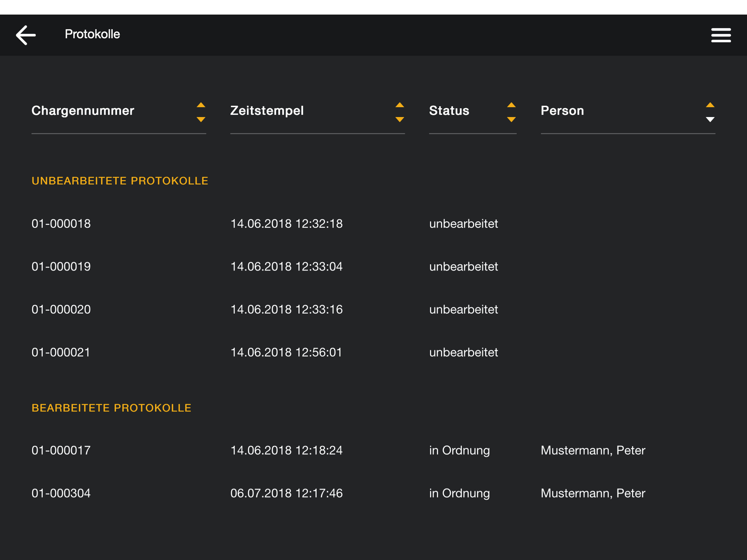Sort Zeitstempel ascending with up arrow
Image resolution: width=747 pixels, height=560 pixels.
(x=399, y=105)
